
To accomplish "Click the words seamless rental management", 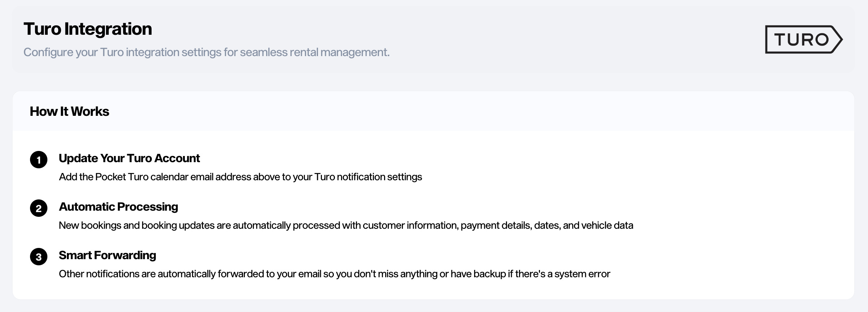I will (x=315, y=52).
